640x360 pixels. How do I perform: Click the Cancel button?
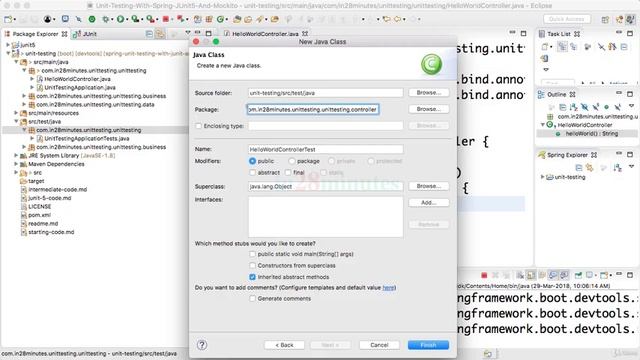[379, 345]
